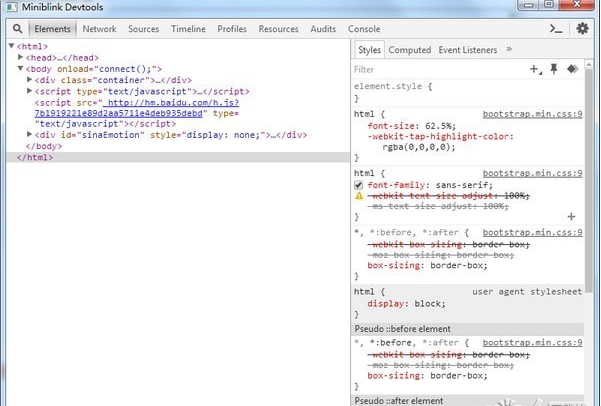Click the magnifier inspect element icon

[17, 30]
